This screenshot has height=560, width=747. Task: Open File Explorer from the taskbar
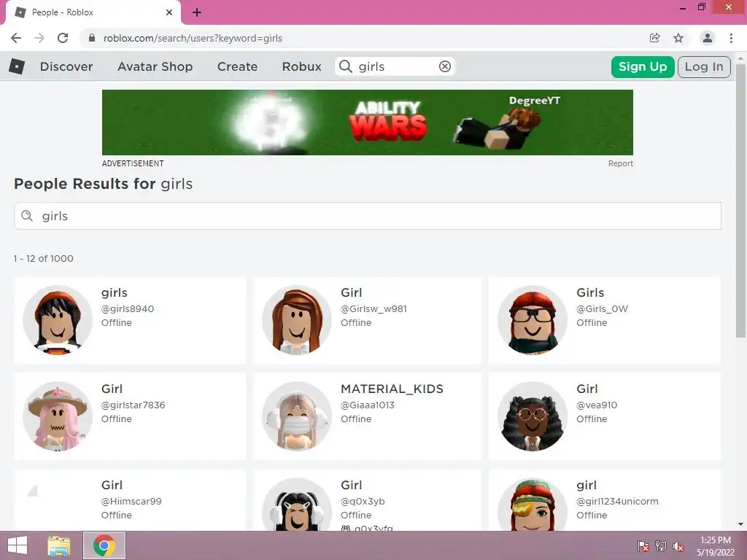click(x=59, y=545)
